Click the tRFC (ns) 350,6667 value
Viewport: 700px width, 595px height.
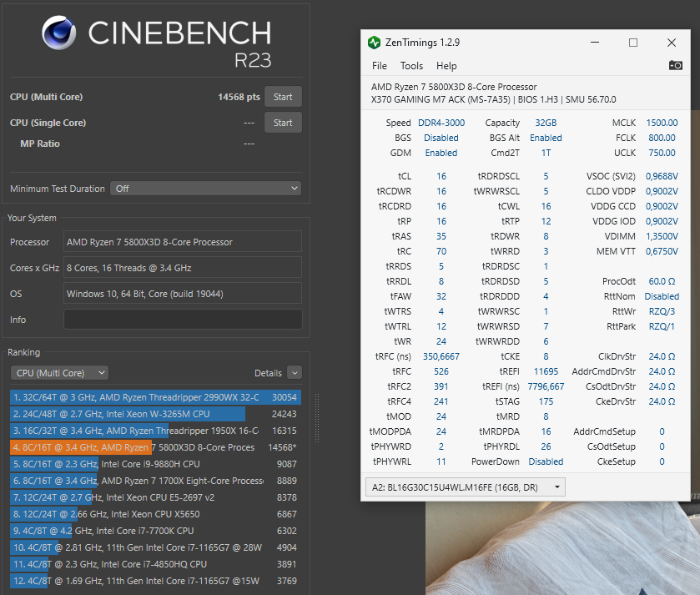[441, 356]
